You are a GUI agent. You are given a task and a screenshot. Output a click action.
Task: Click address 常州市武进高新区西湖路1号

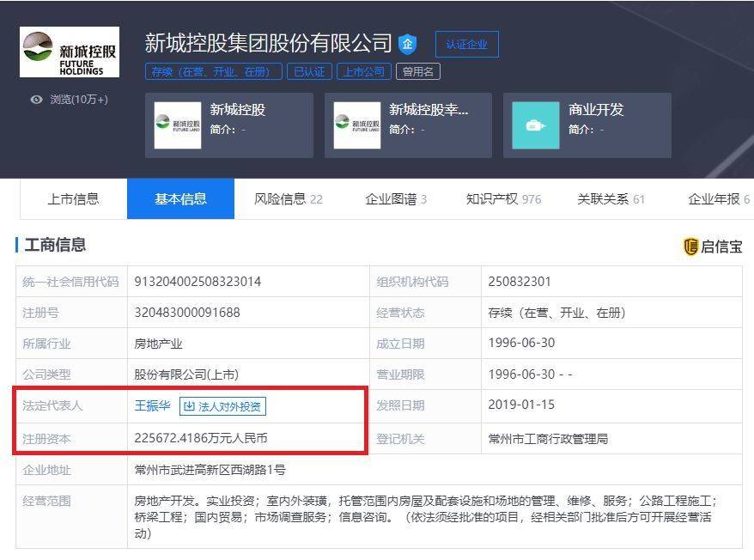pyautogui.click(x=210, y=470)
